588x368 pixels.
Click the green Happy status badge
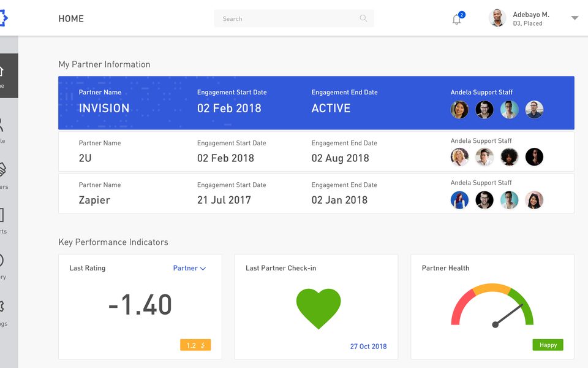click(x=548, y=345)
